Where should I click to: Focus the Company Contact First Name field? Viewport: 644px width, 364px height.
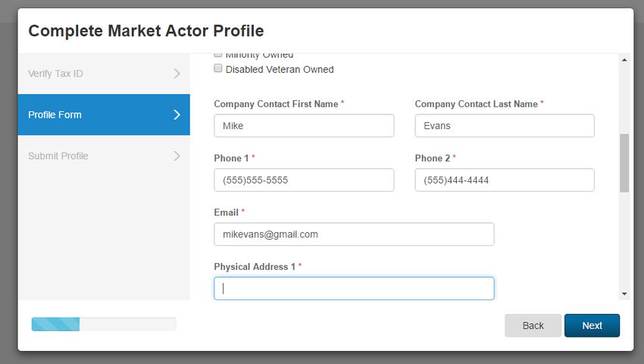(304, 126)
